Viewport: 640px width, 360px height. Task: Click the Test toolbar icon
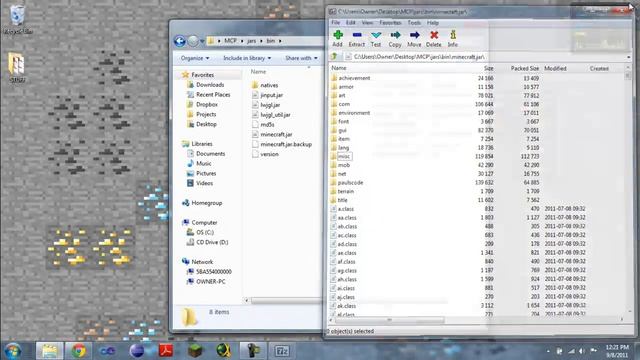(376, 39)
